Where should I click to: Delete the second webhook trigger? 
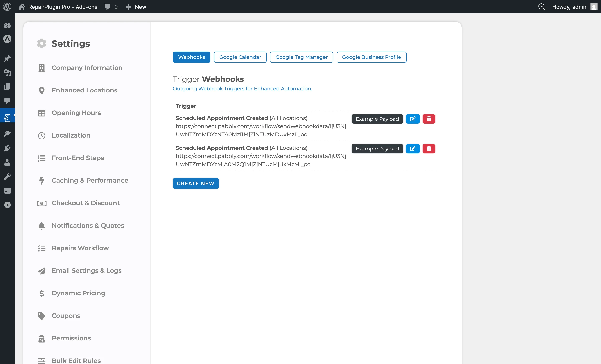pos(429,149)
